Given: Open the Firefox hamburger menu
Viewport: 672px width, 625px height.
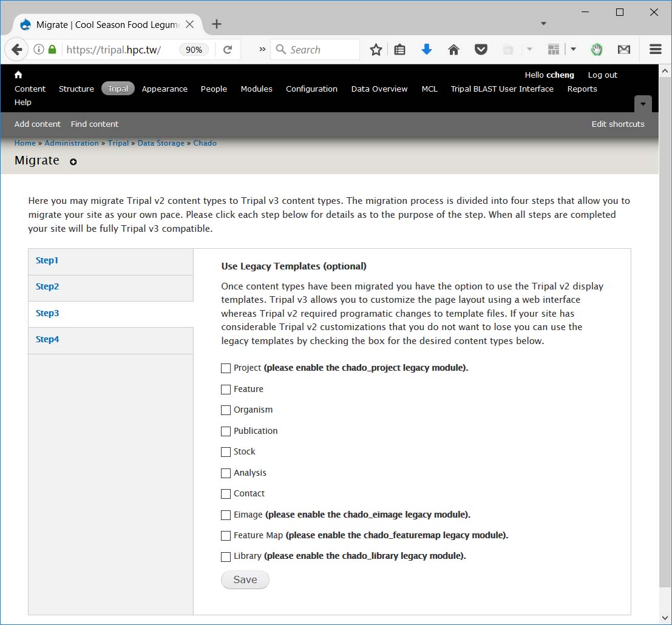Looking at the screenshot, I should point(655,50).
